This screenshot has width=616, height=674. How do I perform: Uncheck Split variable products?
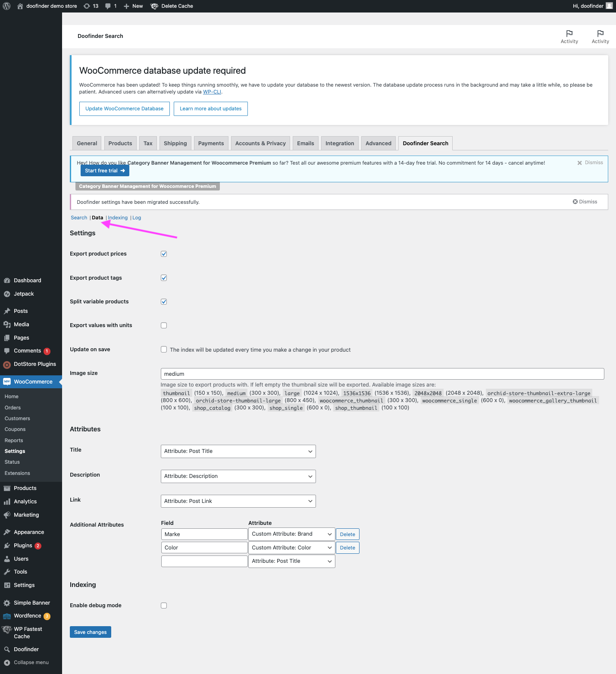[x=164, y=302]
